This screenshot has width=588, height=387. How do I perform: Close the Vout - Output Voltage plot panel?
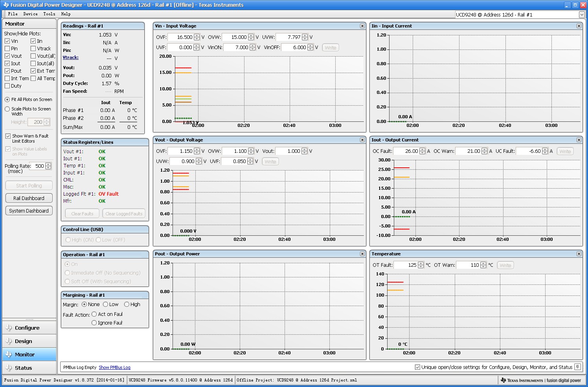point(362,140)
